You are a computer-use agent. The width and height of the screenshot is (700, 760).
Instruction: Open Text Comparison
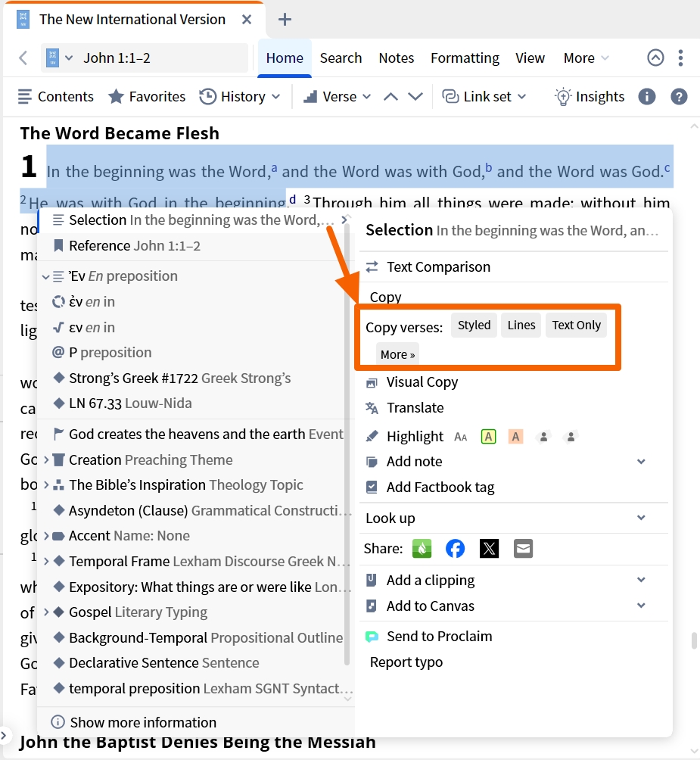point(428,266)
